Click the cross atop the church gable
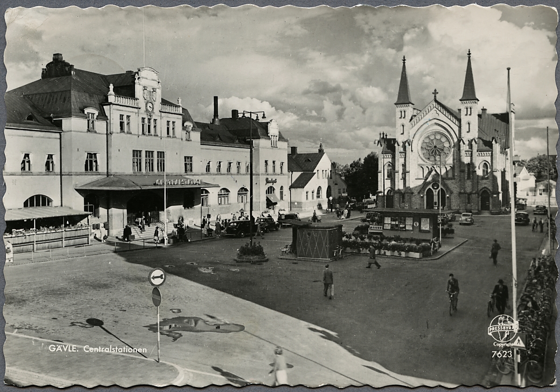This screenshot has width=560, height=392. [x=435, y=94]
